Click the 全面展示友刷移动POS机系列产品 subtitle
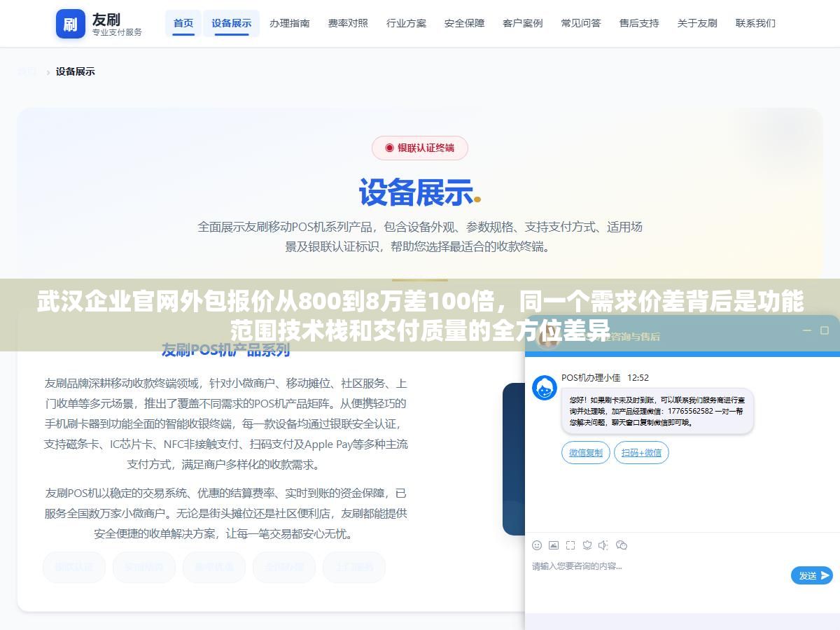 click(x=419, y=237)
